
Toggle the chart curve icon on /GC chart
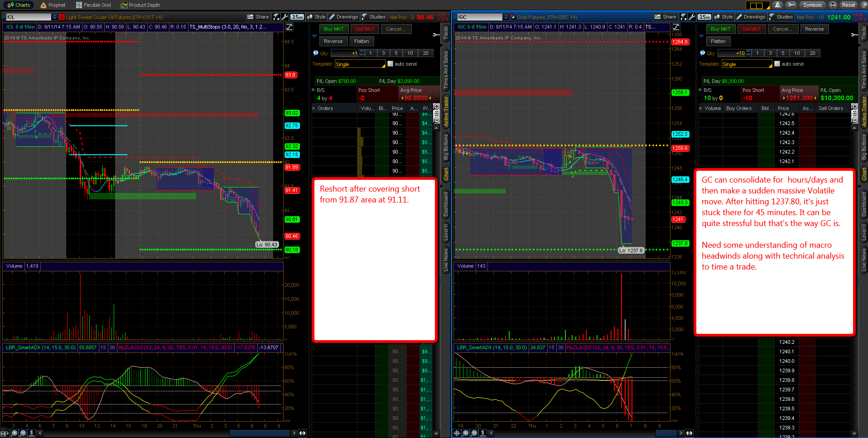point(676,27)
